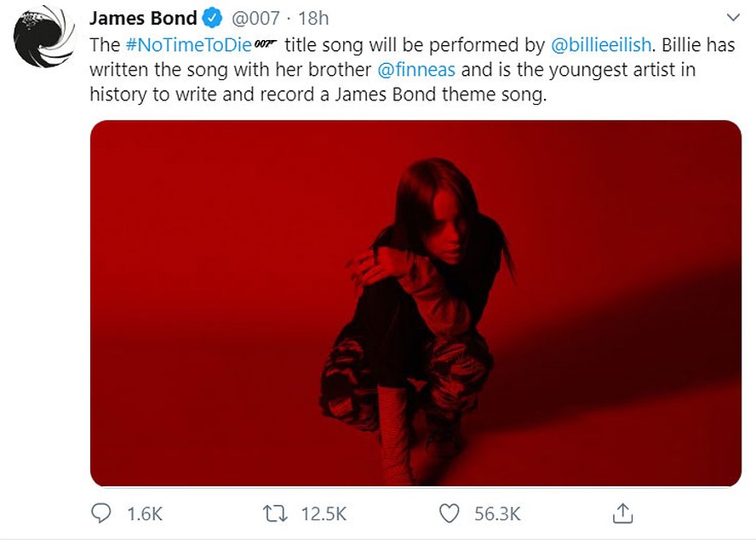Open the red Billie Eilish photo
This screenshot has width=756, height=545.
[415, 303]
